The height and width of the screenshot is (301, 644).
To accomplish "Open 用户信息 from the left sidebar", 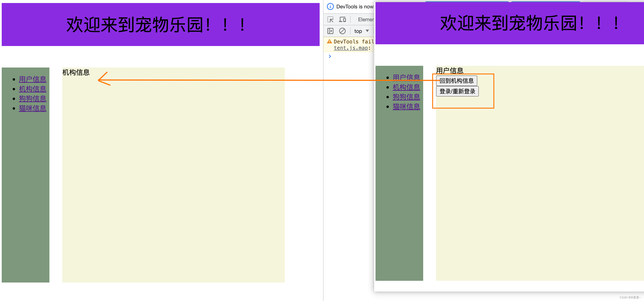I will click(x=32, y=79).
